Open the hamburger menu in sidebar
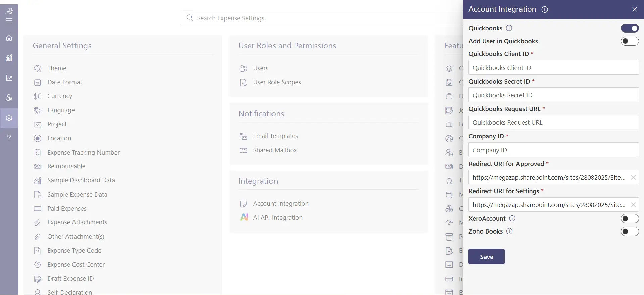 pyautogui.click(x=9, y=21)
